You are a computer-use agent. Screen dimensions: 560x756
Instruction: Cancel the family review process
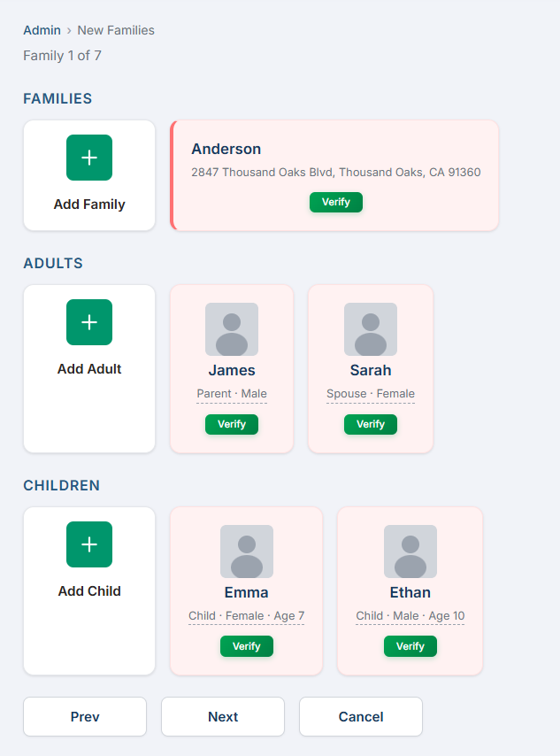point(360,716)
